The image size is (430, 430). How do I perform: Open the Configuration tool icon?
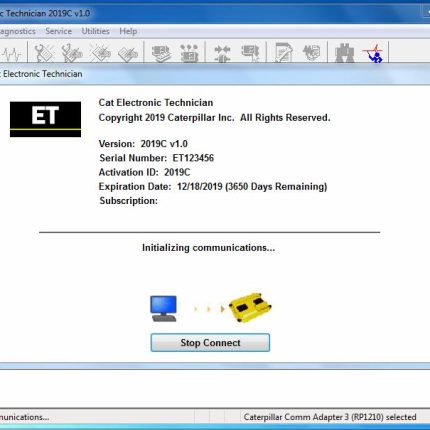click(x=189, y=53)
